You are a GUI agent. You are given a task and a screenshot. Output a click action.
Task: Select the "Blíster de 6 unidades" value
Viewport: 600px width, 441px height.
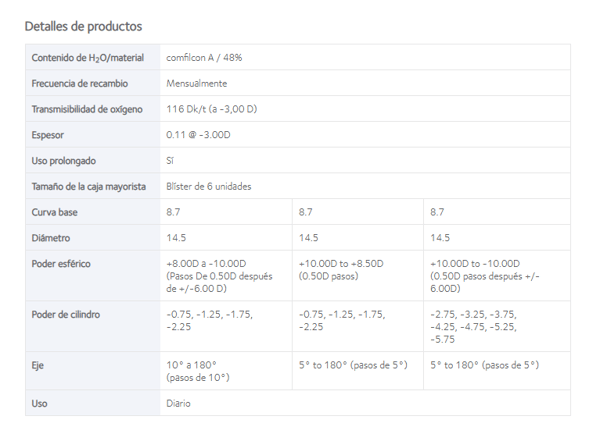(x=208, y=186)
